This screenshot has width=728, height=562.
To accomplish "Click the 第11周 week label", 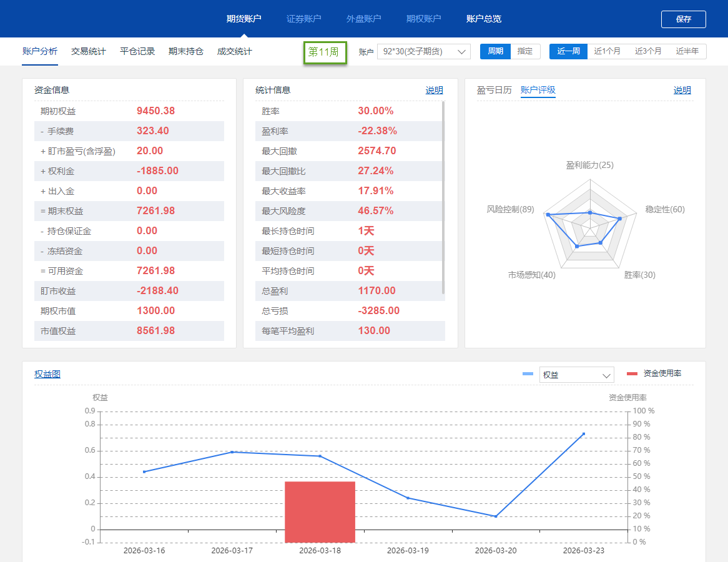I will [323, 52].
